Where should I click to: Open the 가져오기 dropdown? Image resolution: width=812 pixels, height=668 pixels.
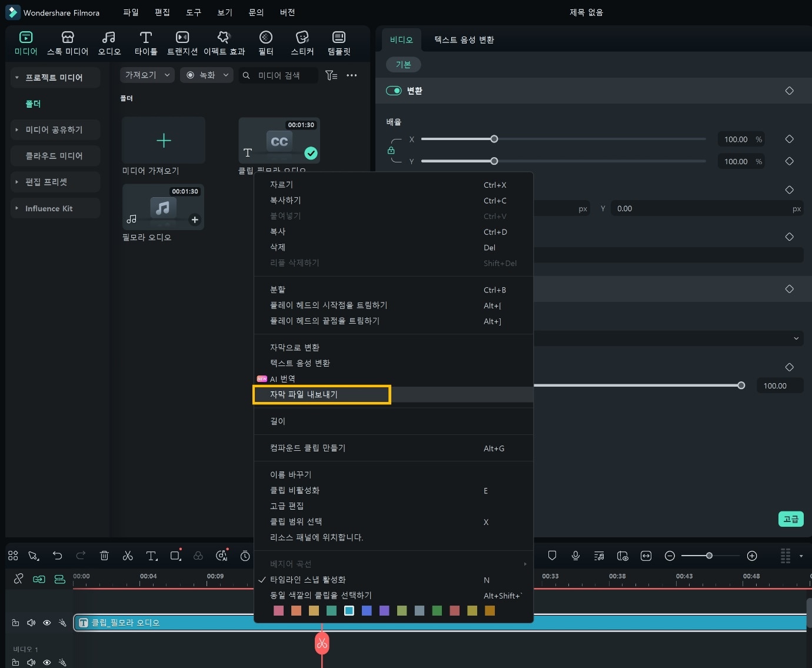pos(147,75)
